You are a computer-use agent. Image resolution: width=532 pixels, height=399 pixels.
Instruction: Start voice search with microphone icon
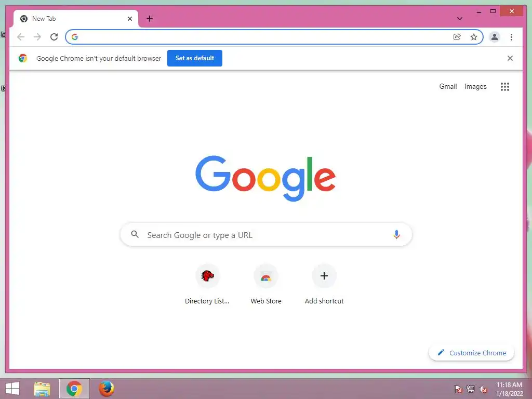point(396,234)
